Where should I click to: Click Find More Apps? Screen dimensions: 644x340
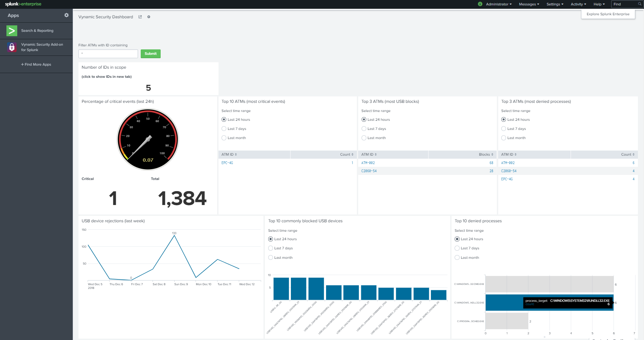36,64
